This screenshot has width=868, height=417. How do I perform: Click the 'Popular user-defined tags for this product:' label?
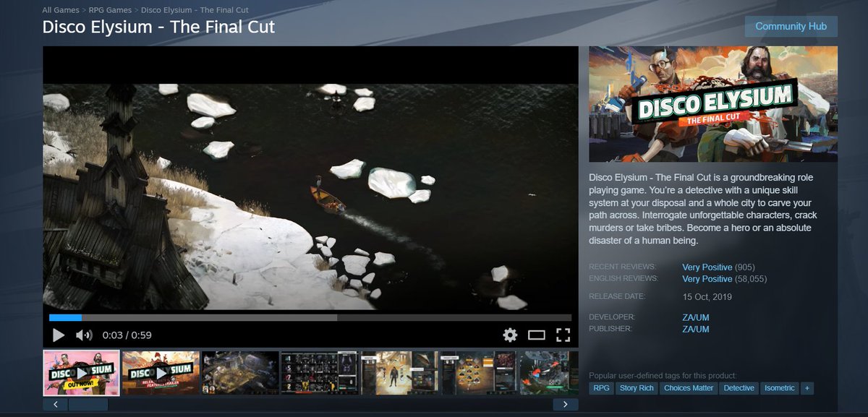[x=663, y=376]
